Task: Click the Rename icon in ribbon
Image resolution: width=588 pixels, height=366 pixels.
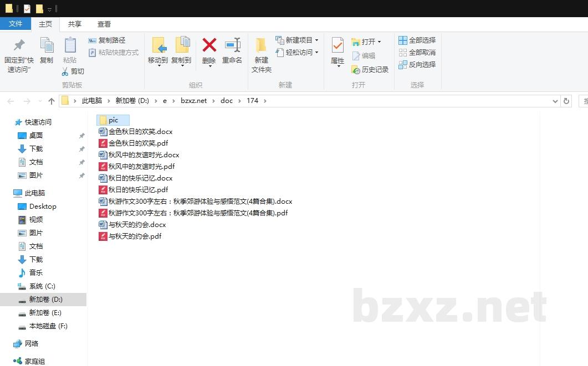Action: [232, 45]
